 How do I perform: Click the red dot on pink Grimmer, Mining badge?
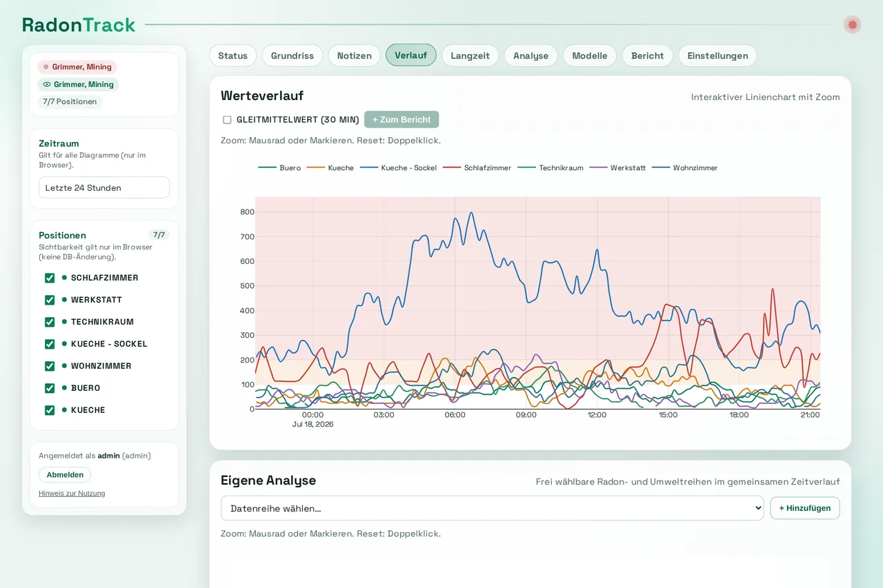coord(46,67)
